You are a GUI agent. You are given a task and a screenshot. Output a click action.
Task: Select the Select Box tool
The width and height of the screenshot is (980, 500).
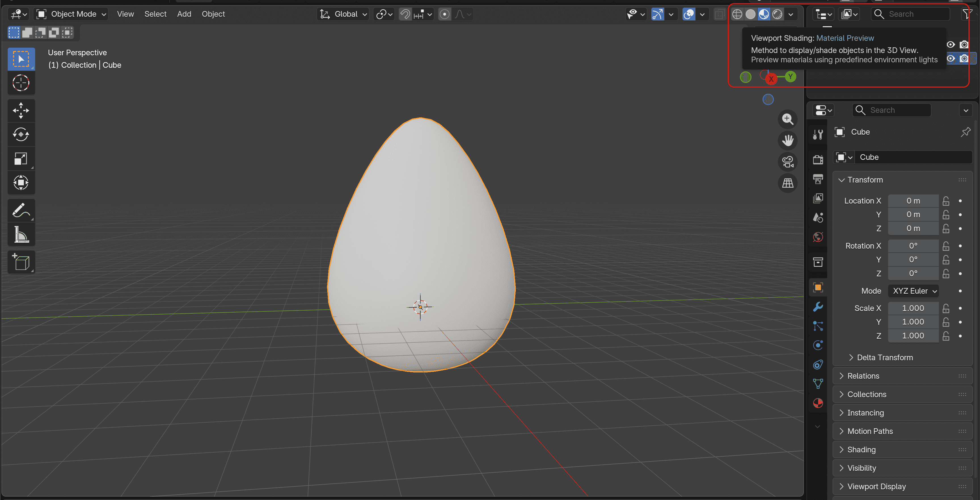(21, 59)
